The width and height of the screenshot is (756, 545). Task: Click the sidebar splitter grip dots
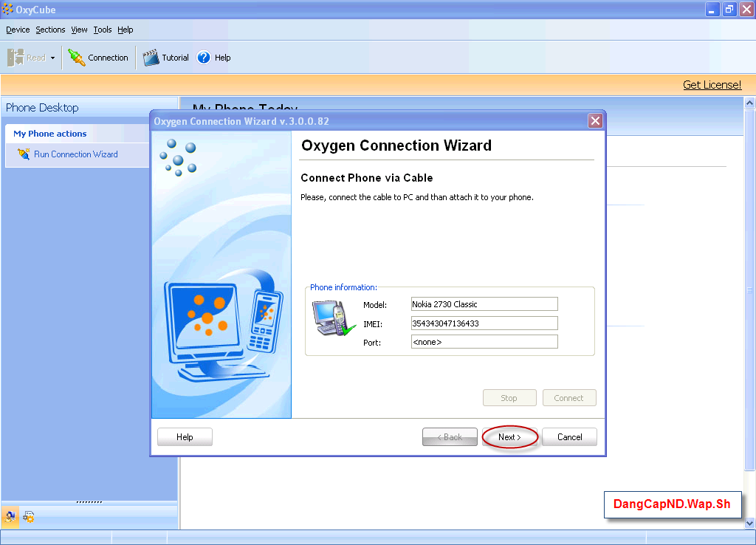tap(89, 502)
